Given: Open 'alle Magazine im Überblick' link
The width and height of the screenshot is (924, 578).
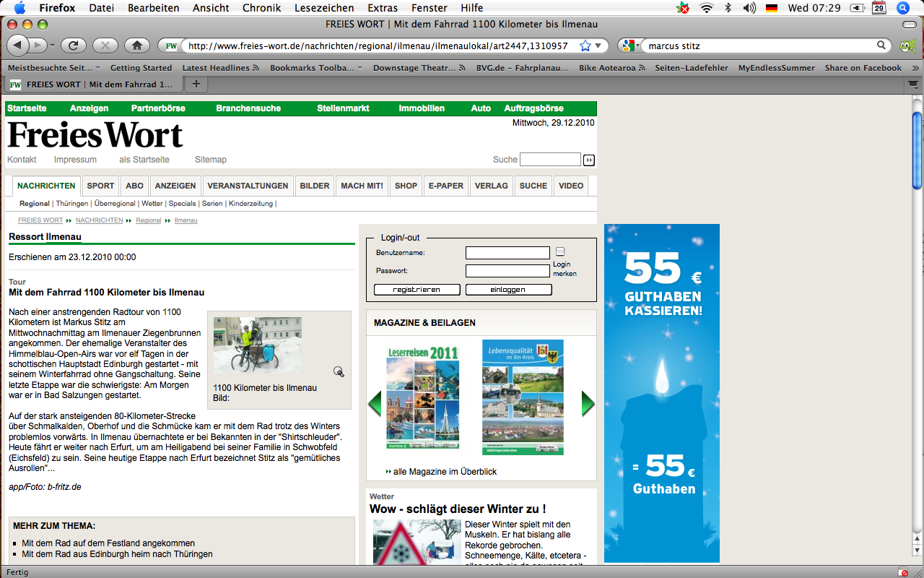Looking at the screenshot, I should (x=445, y=472).
